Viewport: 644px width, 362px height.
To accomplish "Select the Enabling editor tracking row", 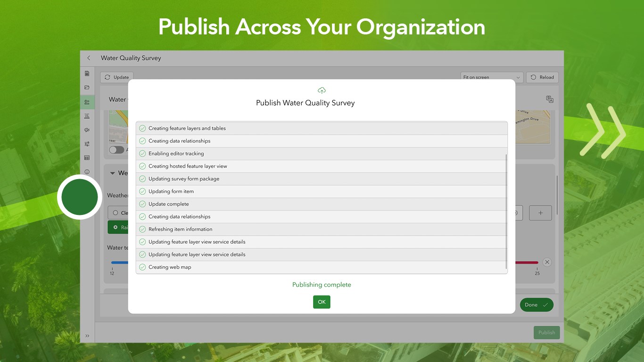I will pos(322,154).
